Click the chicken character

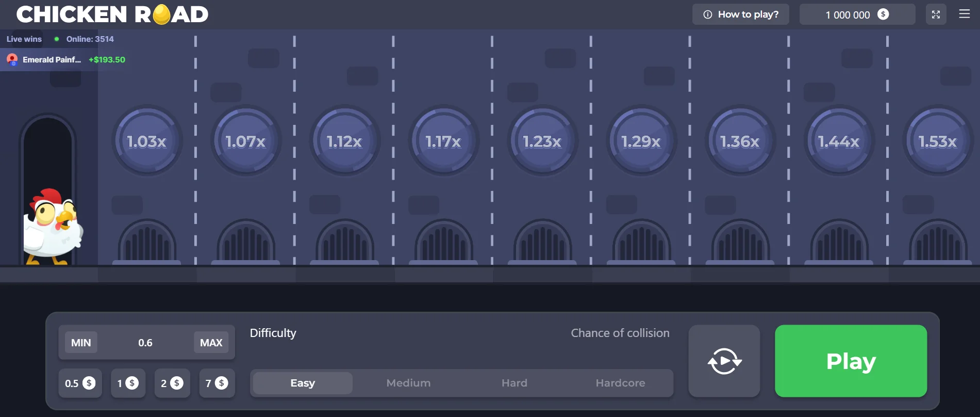(x=53, y=227)
